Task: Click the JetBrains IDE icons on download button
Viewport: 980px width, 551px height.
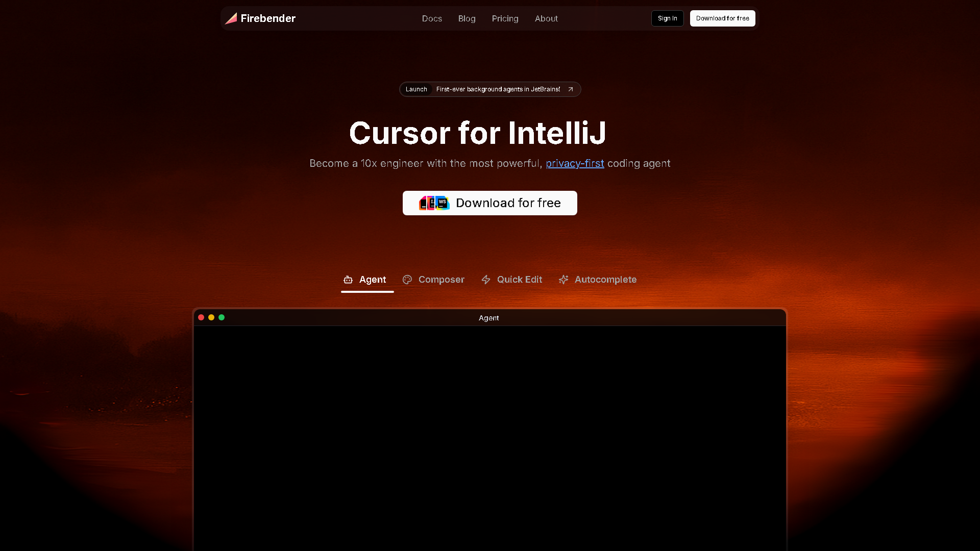Action: coord(434,203)
